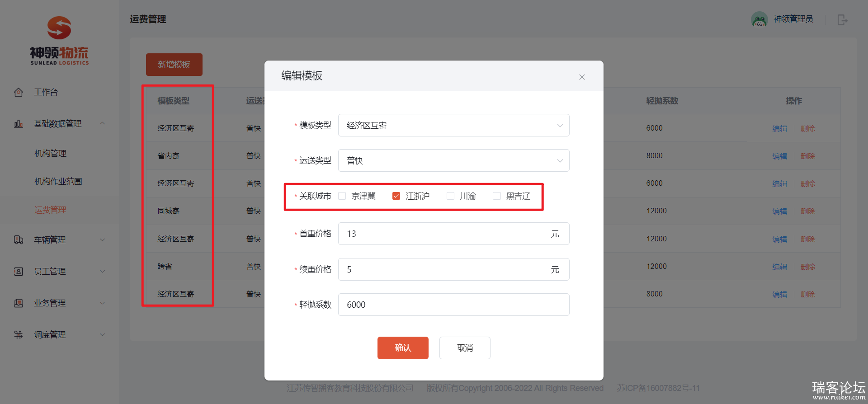Viewport: 868px width, 404px height.
Task: Select 机构作业范围 menu item
Action: tap(58, 182)
